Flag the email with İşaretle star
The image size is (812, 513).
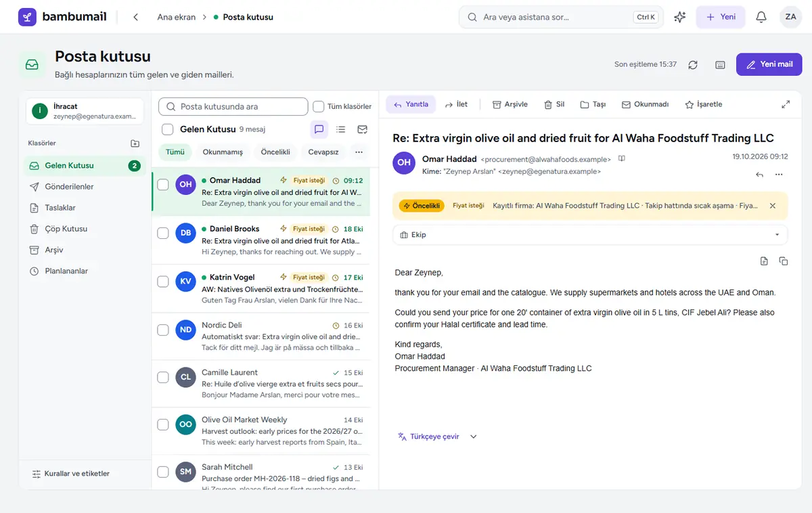pyautogui.click(x=704, y=104)
